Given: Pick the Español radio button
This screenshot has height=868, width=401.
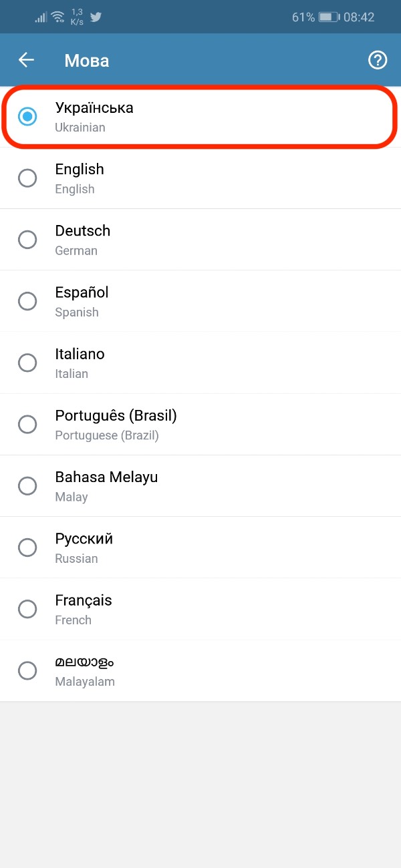Looking at the screenshot, I should click(27, 301).
